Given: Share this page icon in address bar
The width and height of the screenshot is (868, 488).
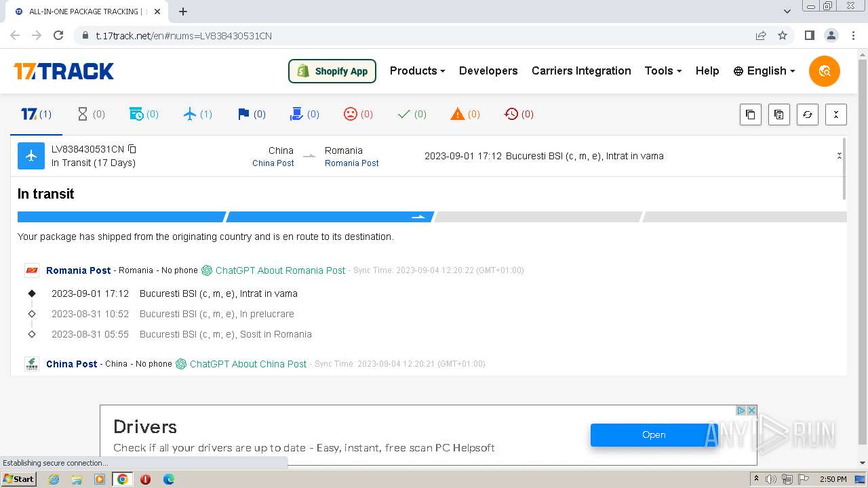Looking at the screenshot, I should [761, 36].
